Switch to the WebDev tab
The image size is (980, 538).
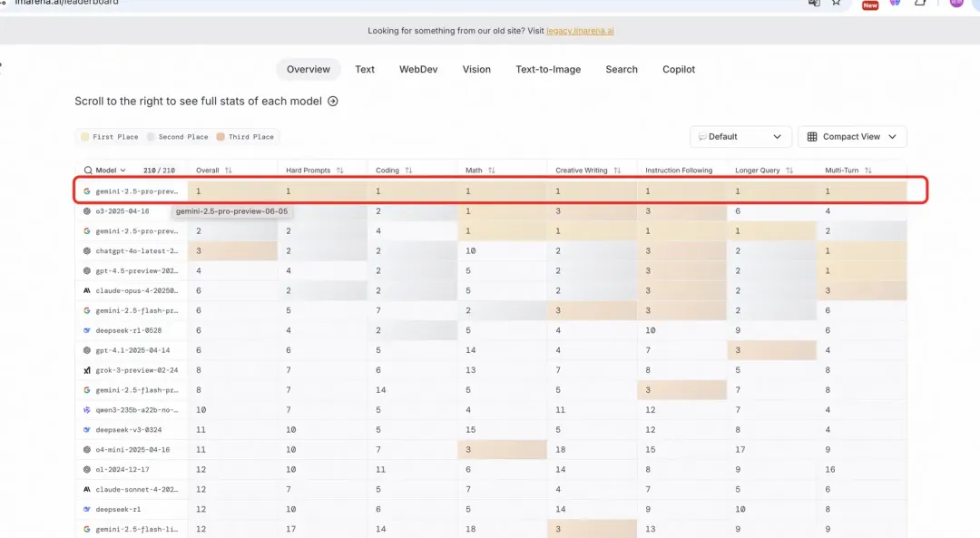coord(418,70)
